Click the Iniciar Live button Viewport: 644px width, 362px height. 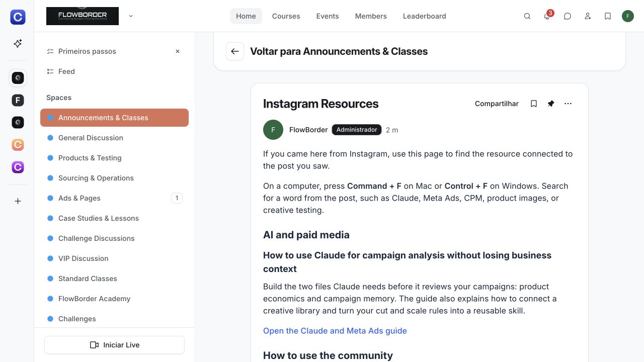pyautogui.click(x=114, y=345)
